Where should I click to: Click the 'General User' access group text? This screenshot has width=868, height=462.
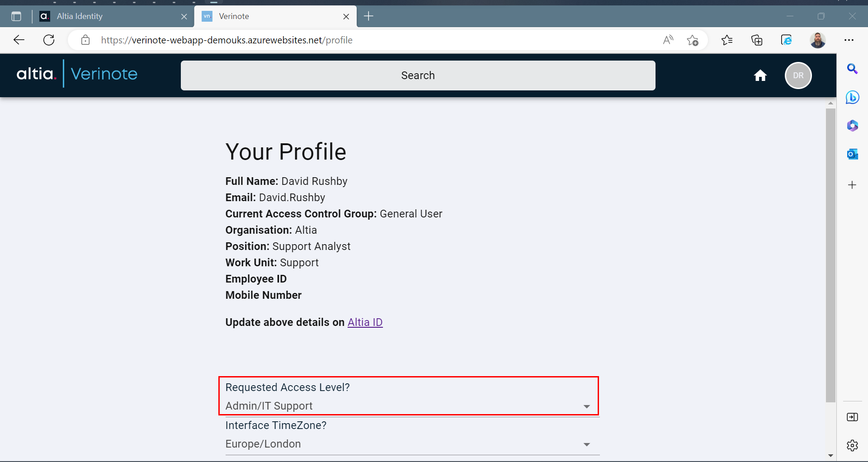411,214
